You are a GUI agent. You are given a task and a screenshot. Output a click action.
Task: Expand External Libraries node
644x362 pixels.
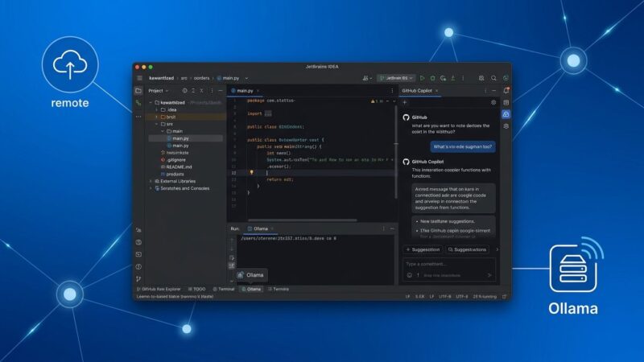(x=151, y=181)
